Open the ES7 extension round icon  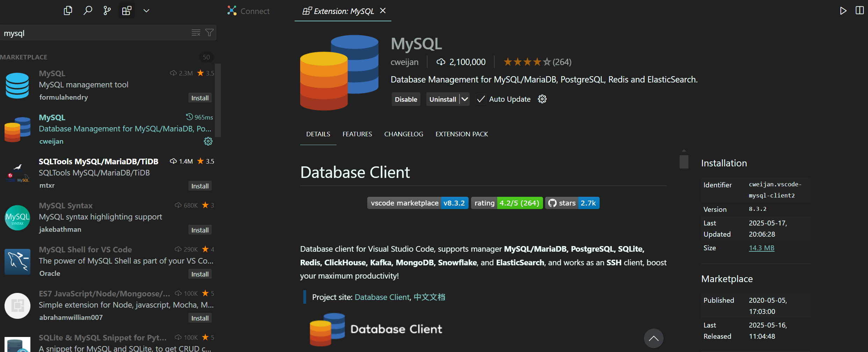17,306
